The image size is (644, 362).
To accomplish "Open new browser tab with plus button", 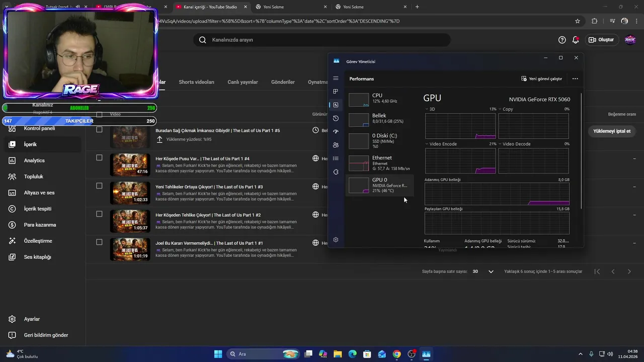I will coord(417,7).
